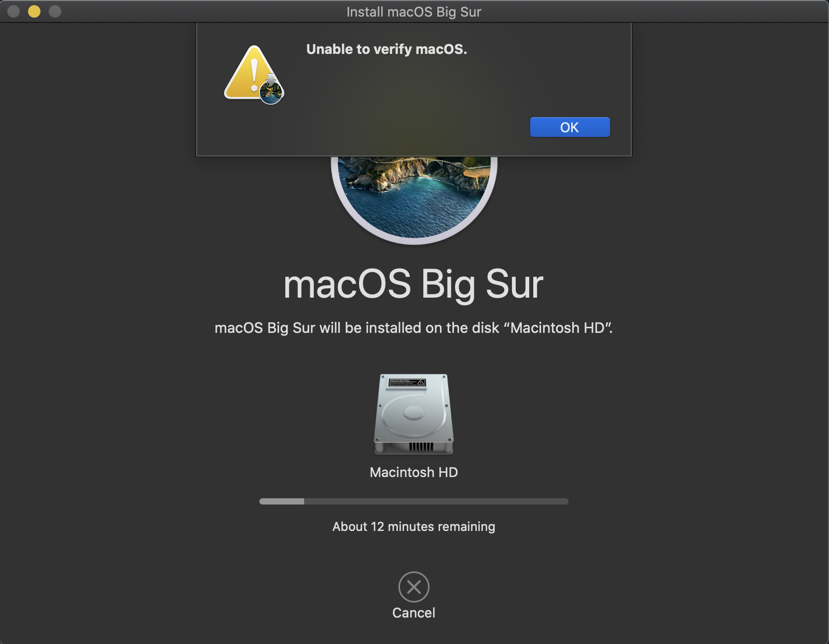Click the "will be installed on the disk" sentence
This screenshot has width=829, height=644.
(x=413, y=328)
